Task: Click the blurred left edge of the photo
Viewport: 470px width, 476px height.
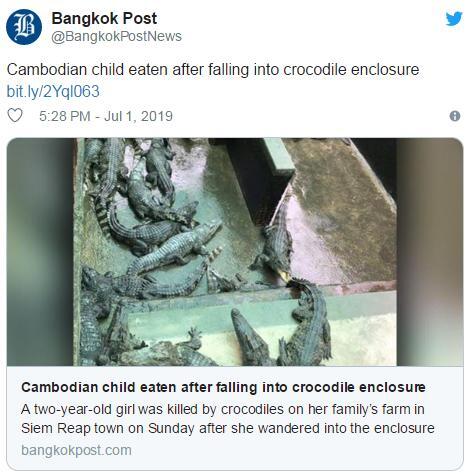Action: 40,252
